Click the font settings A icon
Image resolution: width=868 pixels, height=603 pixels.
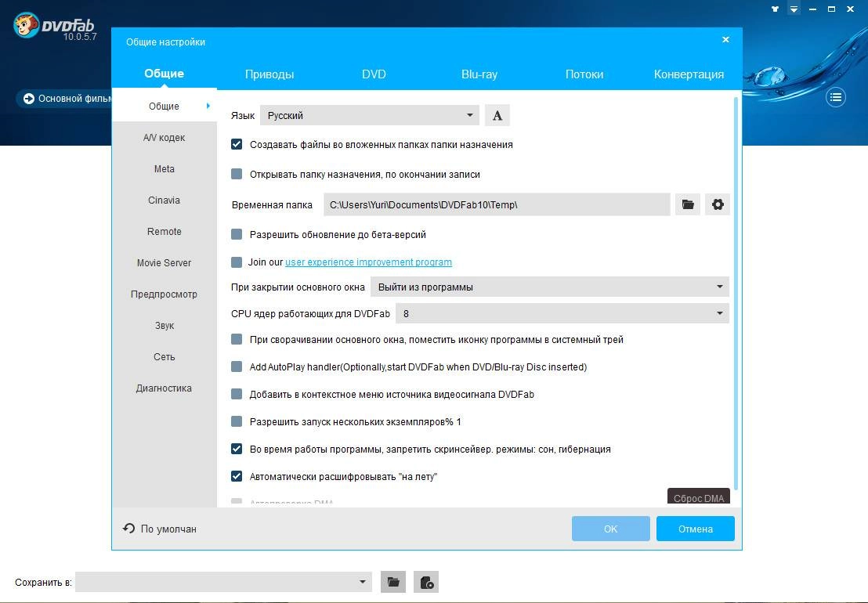point(497,115)
